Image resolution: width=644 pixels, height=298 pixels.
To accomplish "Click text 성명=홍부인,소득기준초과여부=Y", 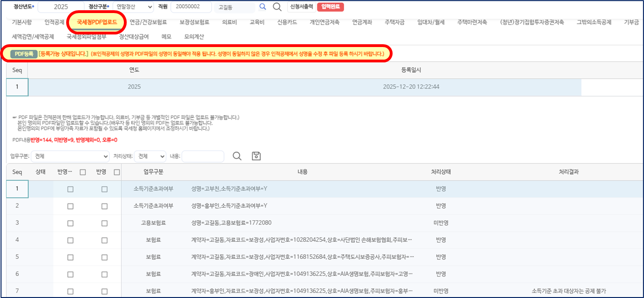I will coord(229,206).
